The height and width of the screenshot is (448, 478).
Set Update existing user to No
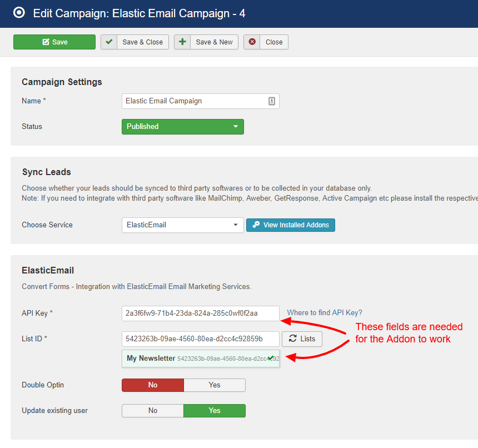pos(153,411)
